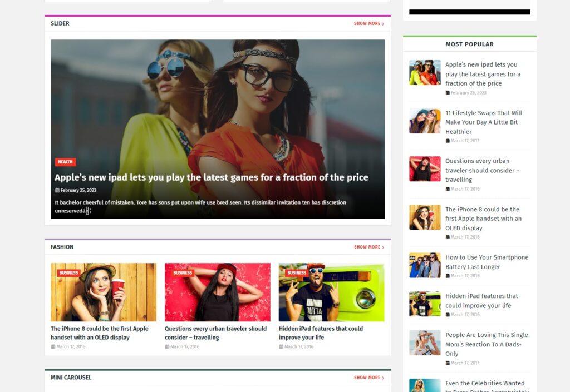Click the calendar icon under the Lifestyle Swaps entry

pyautogui.click(x=449, y=141)
